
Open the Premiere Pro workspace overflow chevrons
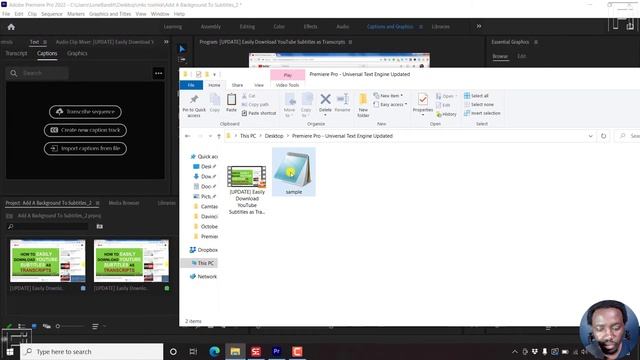coord(479,27)
